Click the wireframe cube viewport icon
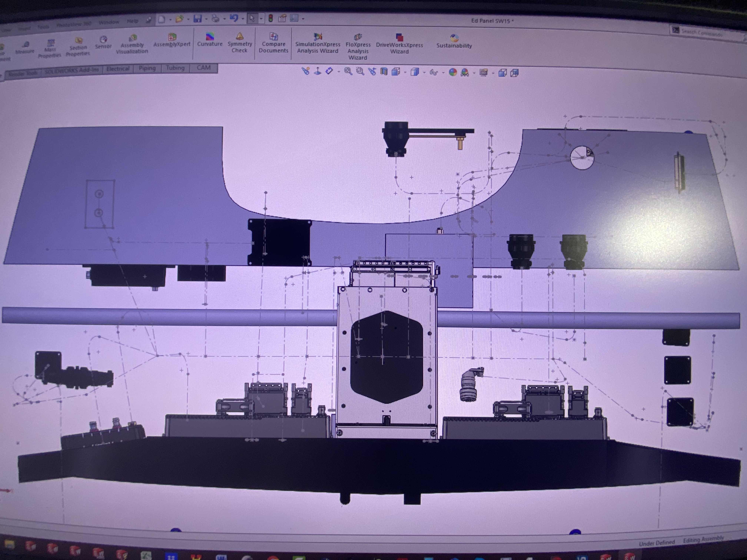This screenshot has width=747, height=560. click(x=515, y=73)
